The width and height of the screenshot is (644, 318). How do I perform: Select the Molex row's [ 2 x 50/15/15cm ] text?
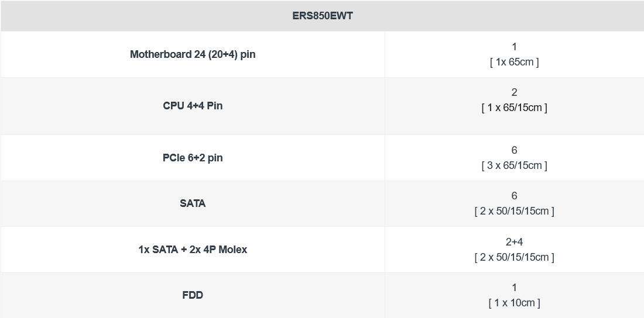pos(514,257)
